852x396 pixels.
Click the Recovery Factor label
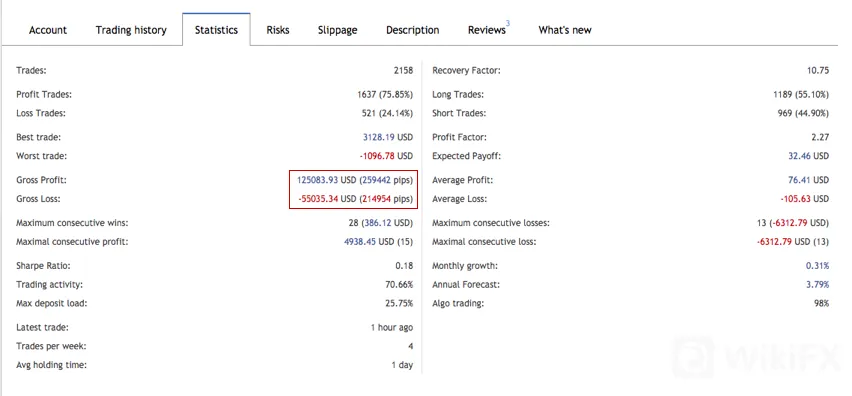466,71
